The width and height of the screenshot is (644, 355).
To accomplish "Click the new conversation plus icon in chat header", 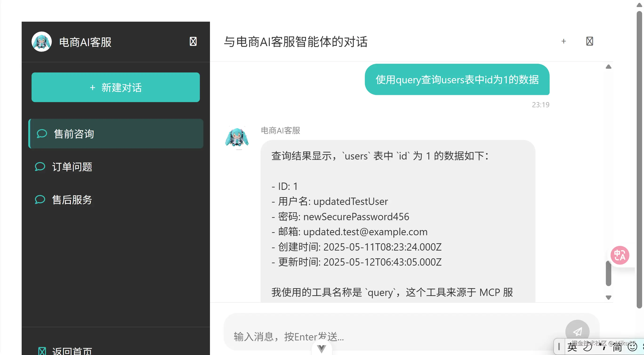I will point(563,41).
